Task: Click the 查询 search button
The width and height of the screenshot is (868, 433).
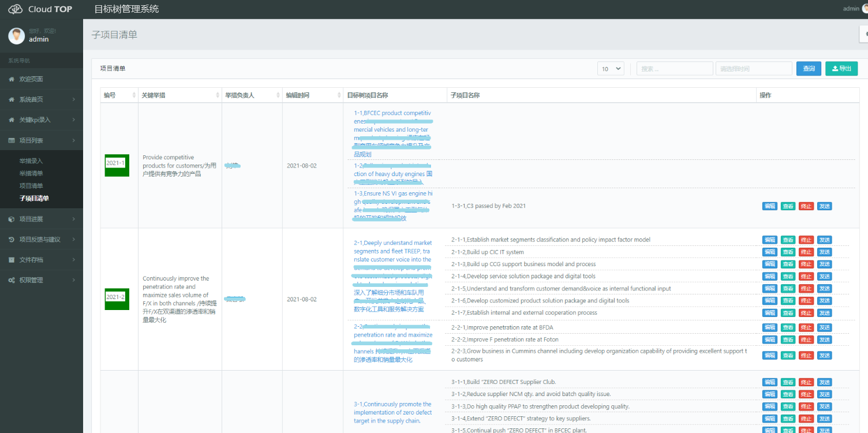Action: click(x=809, y=69)
